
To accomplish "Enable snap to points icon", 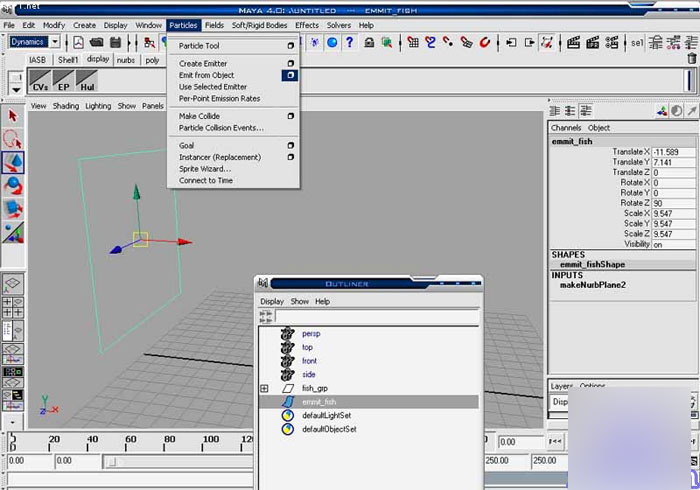I will [x=448, y=42].
